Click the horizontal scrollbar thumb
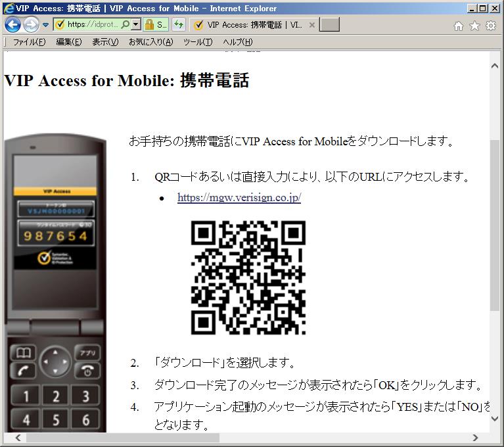The width and height of the screenshot is (504, 447). [123, 438]
